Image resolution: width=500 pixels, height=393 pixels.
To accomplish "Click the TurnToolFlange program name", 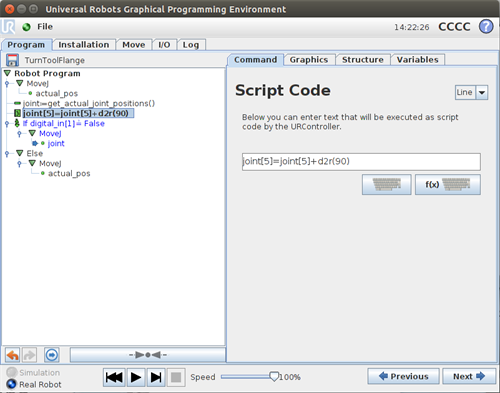I will 55,60.
